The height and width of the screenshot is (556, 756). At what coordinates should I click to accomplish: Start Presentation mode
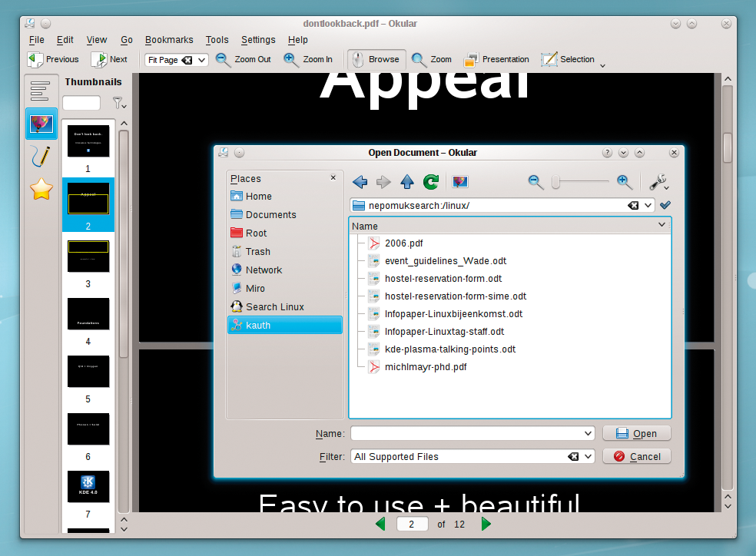point(496,59)
